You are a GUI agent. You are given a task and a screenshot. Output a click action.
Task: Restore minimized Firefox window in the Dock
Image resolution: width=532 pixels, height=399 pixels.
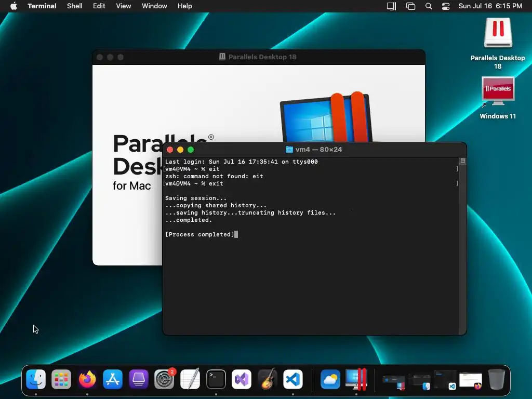[471, 381]
